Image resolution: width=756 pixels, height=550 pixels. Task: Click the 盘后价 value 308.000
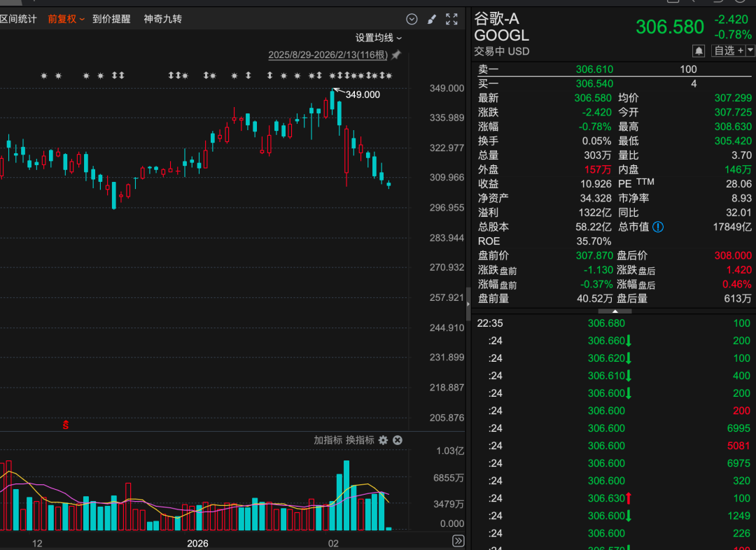coord(733,255)
